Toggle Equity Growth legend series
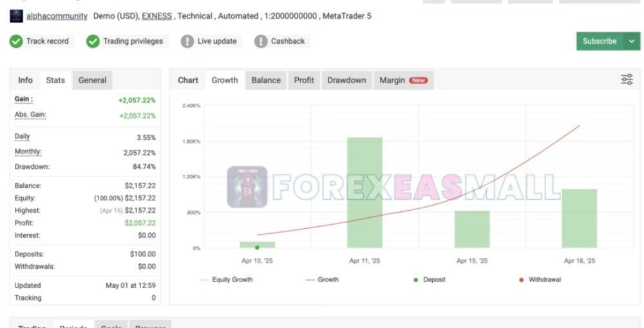Screen dimensions: 644x328 [x=226, y=280]
